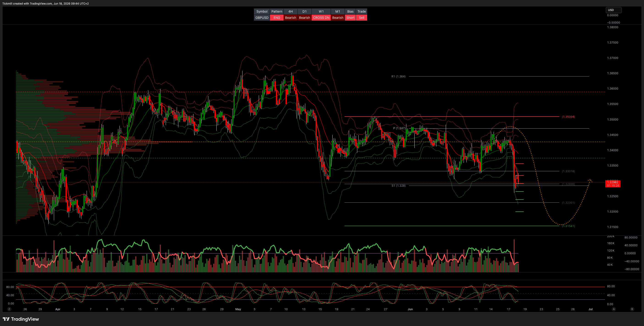Click the 1.35500 price axis label
The height and width of the screenshot is (326, 644).
coord(613,104)
